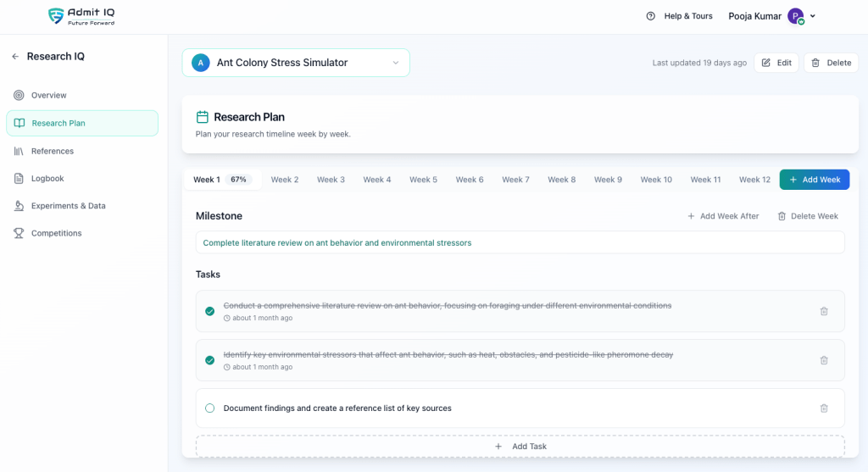This screenshot has width=868, height=472.
Task: Edit the Milestone text field
Action: tap(520, 242)
